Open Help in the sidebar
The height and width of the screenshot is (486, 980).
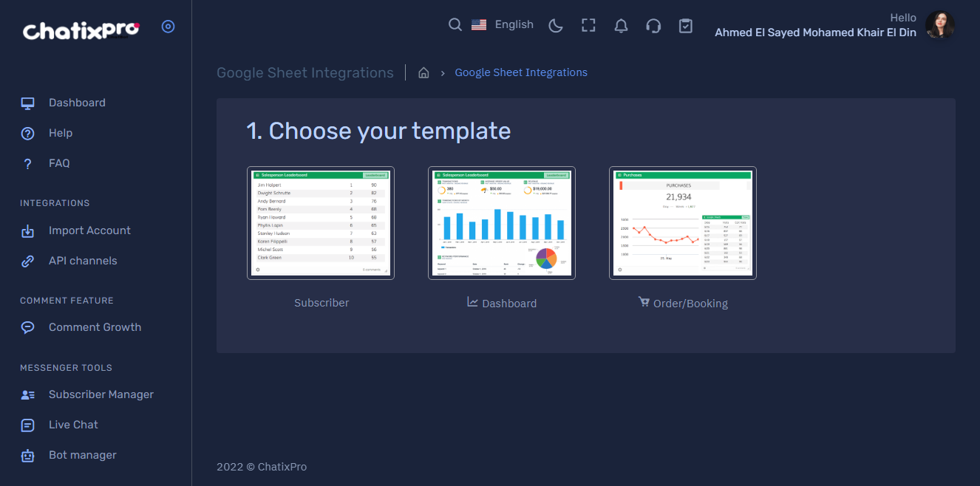tap(61, 133)
